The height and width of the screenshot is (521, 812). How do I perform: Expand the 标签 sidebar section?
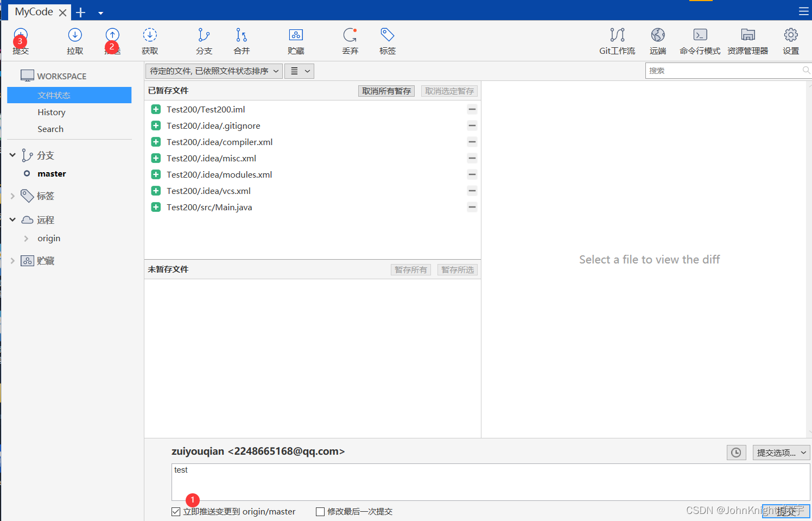[x=12, y=196]
